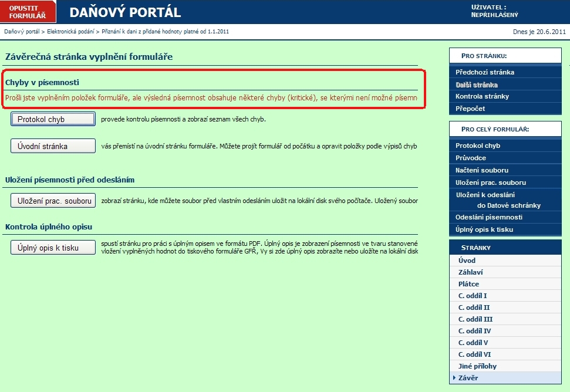This screenshot has height=392, width=570.
Task: Click the date text Dnes je 20.6.2011
Action: [539, 32]
